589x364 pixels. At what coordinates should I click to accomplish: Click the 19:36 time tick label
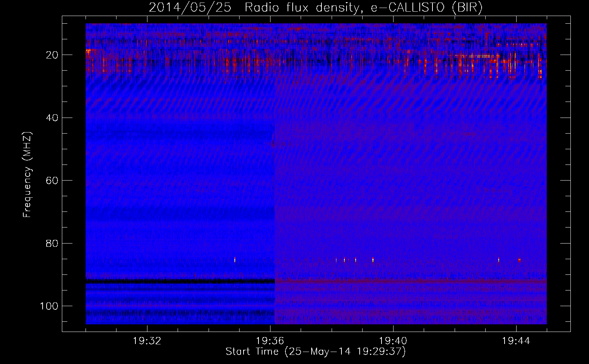270,341
